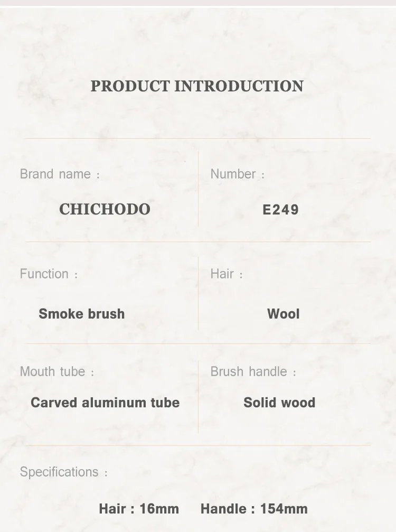This screenshot has height=532, width=396.
Task: Click the word INTRODUCTION in the title
Action: (x=239, y=86)
